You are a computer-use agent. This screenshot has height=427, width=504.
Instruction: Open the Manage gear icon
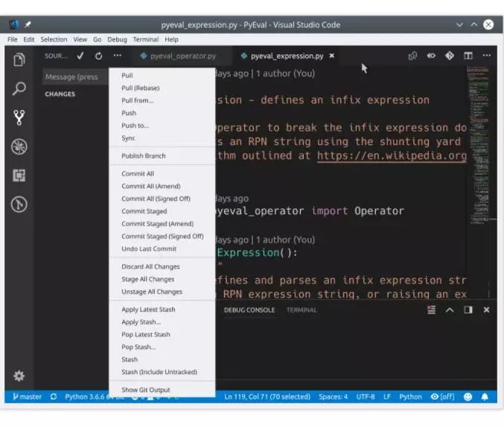pos(19,376)
